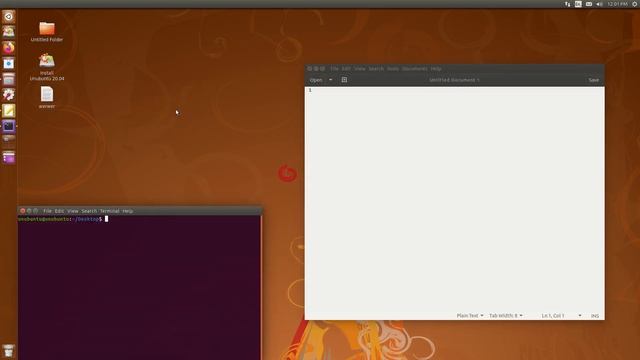Open the Files manager dock icon
The height and width of the screenshot is (360, 640).
pos(9,79)
